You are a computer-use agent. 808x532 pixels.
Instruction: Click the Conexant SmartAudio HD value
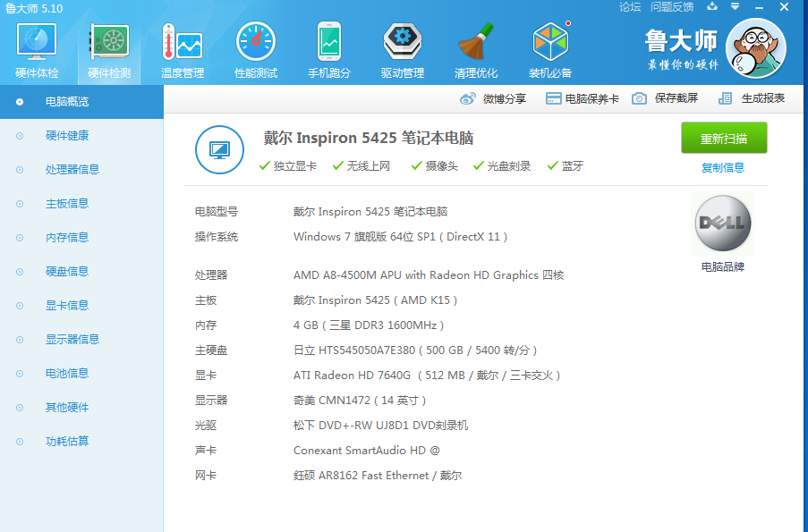point(366,451)
